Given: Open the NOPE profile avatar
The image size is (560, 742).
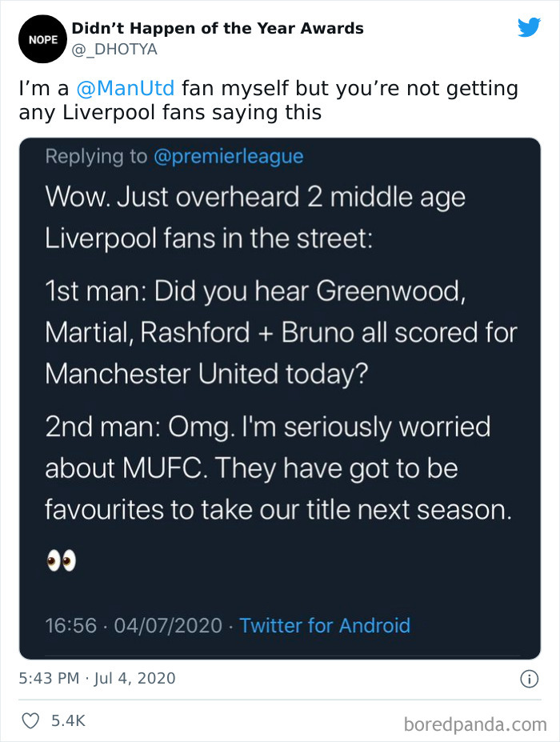Looking at the screenshot, I should click(42, 38).
